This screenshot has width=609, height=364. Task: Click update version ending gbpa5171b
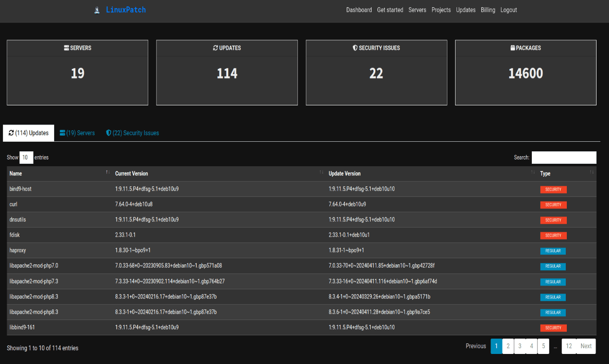tap(379, 296)
